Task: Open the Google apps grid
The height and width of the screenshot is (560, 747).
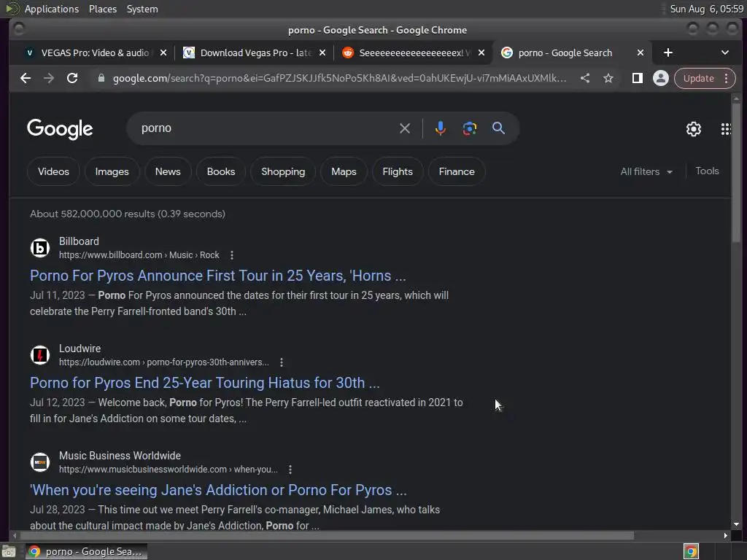Action: pyautogui.click(x=726, y=128)
